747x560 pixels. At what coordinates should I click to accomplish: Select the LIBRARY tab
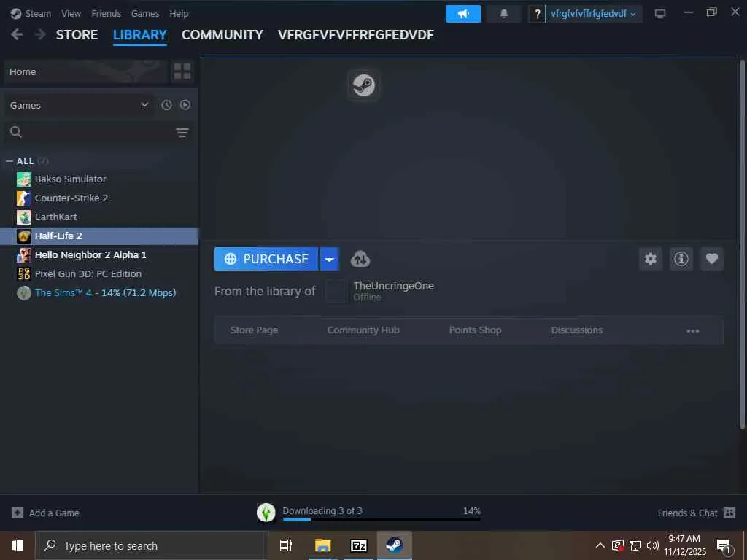(139, 35)
